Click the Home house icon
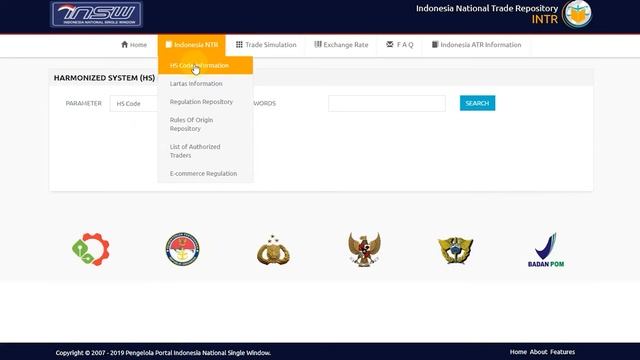Viewport: 640px width, 360px height. (124, 44)
